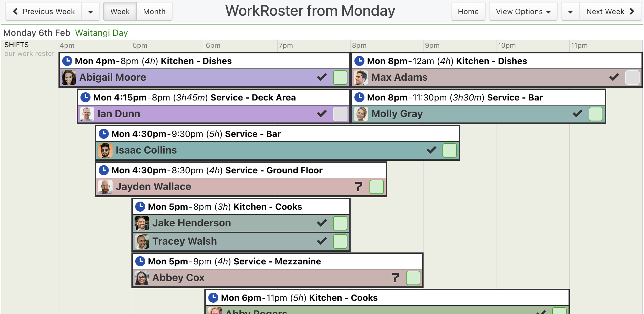Screen dimensions: 644x314
Task: Click the question mark status beside Jayden Wallace
Action: [x=358, y=187]
